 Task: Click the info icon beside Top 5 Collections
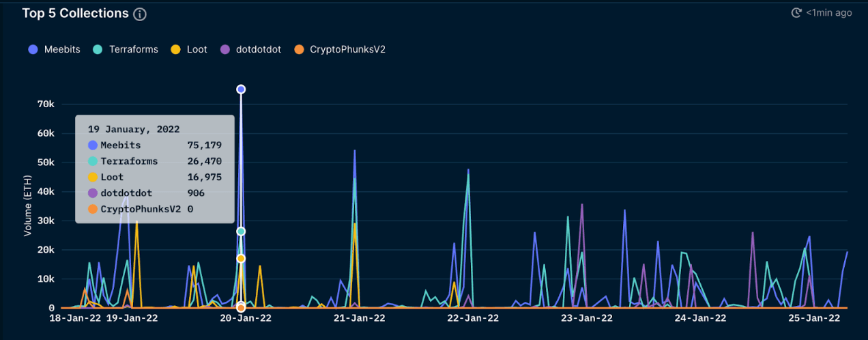tap(140, 14)
